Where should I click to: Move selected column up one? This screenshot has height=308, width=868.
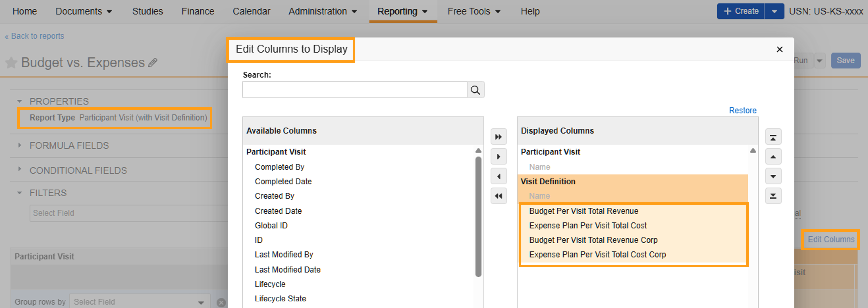773,156
